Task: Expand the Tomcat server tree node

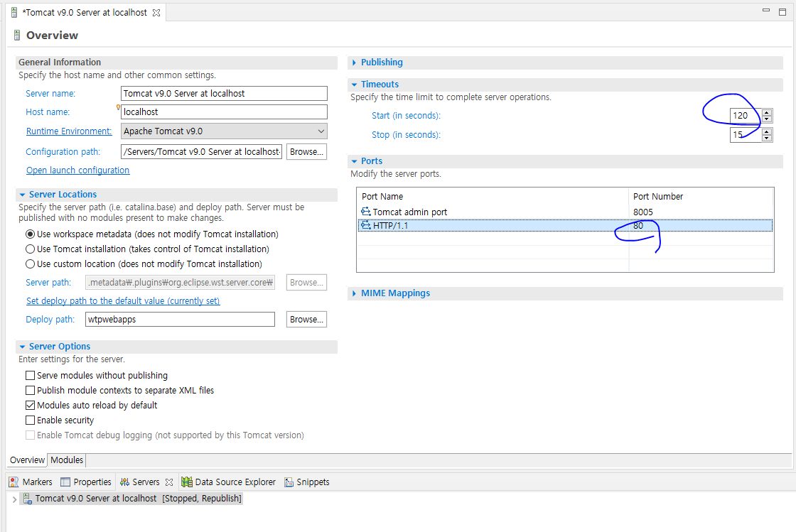Action: pyautogui.click(x=14, y=499)
